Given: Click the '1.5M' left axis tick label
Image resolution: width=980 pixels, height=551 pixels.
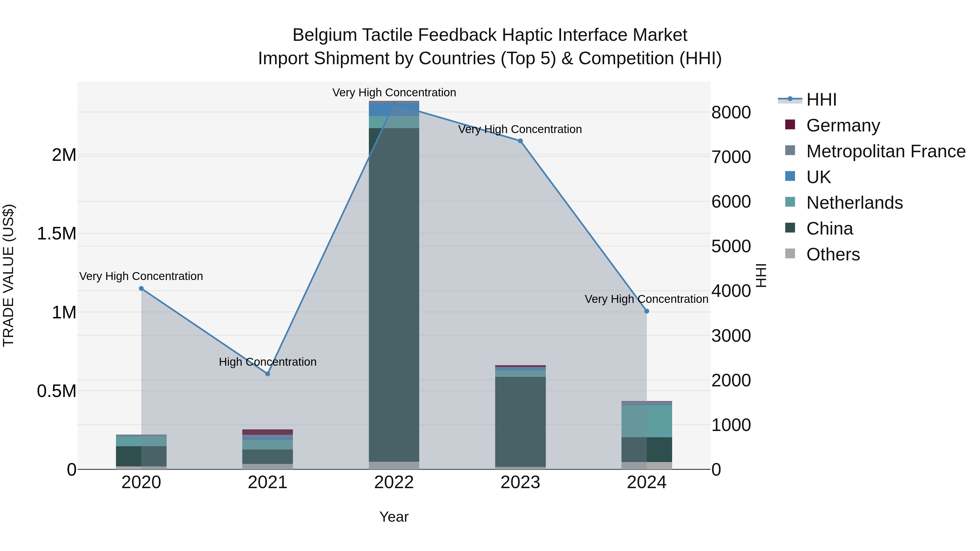Looking at the screenshot, I should (56, 234).
